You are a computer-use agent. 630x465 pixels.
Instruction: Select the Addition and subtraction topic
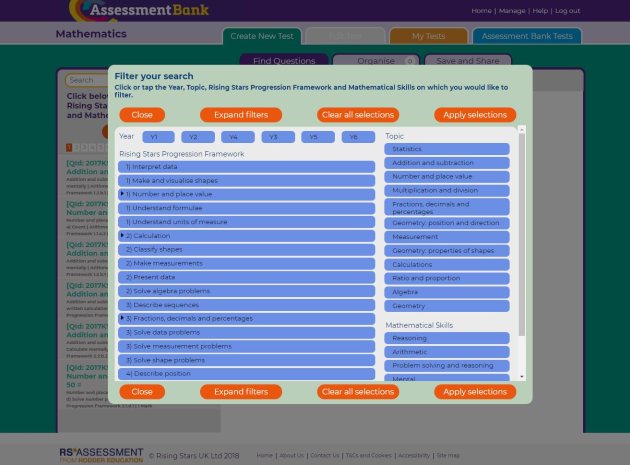(x=447, y=163)
